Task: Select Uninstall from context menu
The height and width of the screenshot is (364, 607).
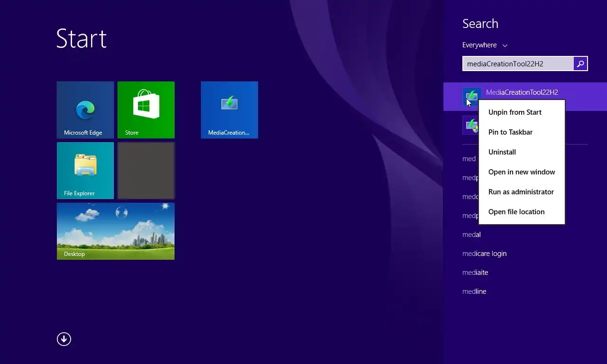Action: [x=522, y=152]
